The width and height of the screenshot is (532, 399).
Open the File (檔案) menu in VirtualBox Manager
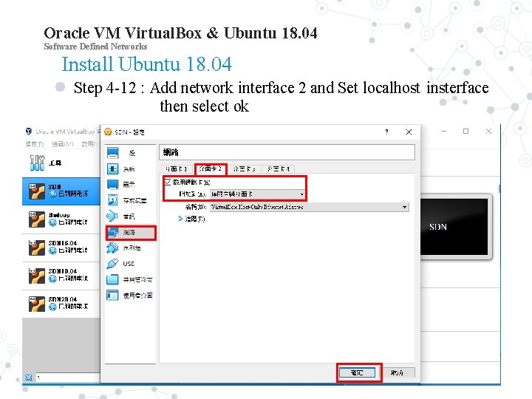click(34, 144)
